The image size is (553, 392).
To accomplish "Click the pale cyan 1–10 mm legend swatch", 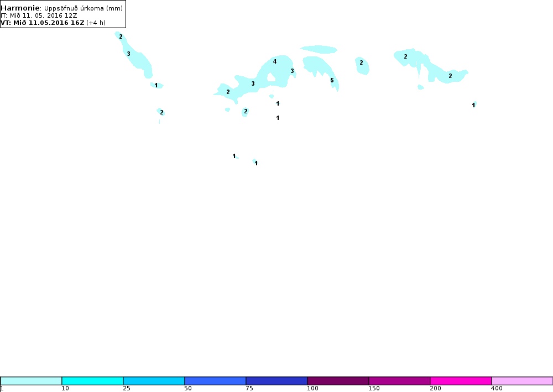I will (x=31, y=381).
